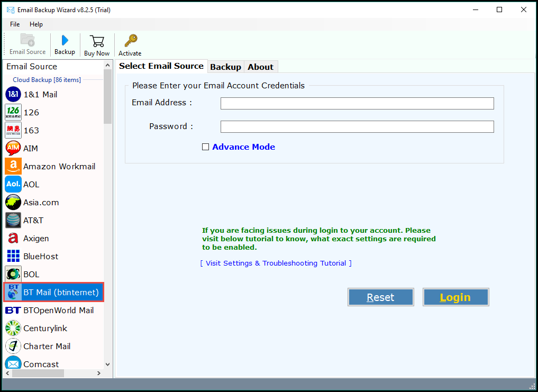This screenshot has height=392, width=538.
Task: Switch to the Select Email Source tab
Action: coord(161,66)
